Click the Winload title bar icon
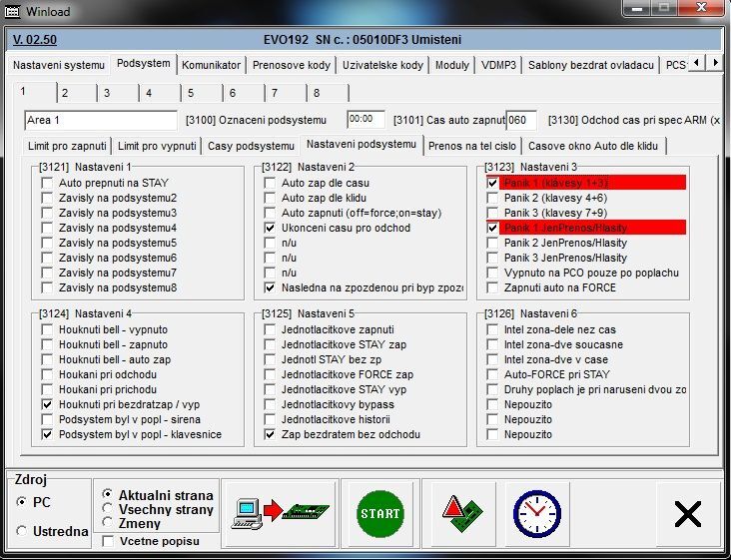The image size is (731, 560). tap(14, 10)
